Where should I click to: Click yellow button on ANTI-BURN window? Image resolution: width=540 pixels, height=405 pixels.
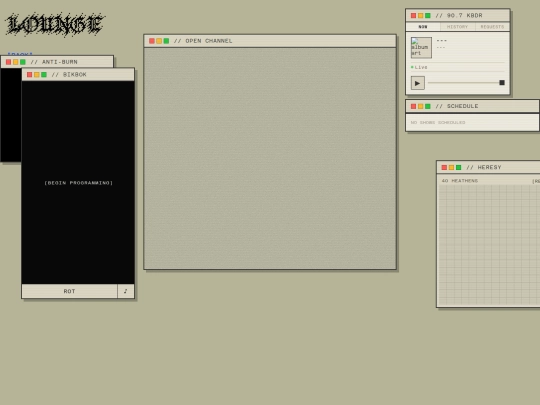click(x=15, y=62)
